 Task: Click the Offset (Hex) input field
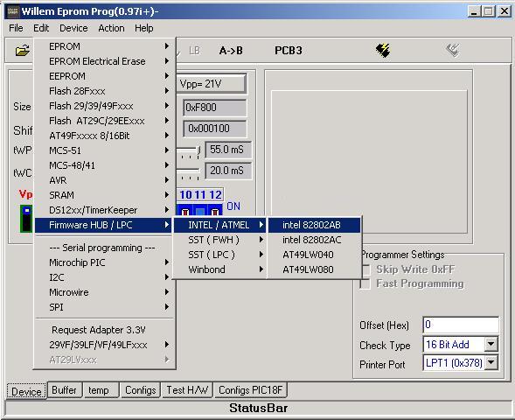pyautogui.click(x=461, y=325)
